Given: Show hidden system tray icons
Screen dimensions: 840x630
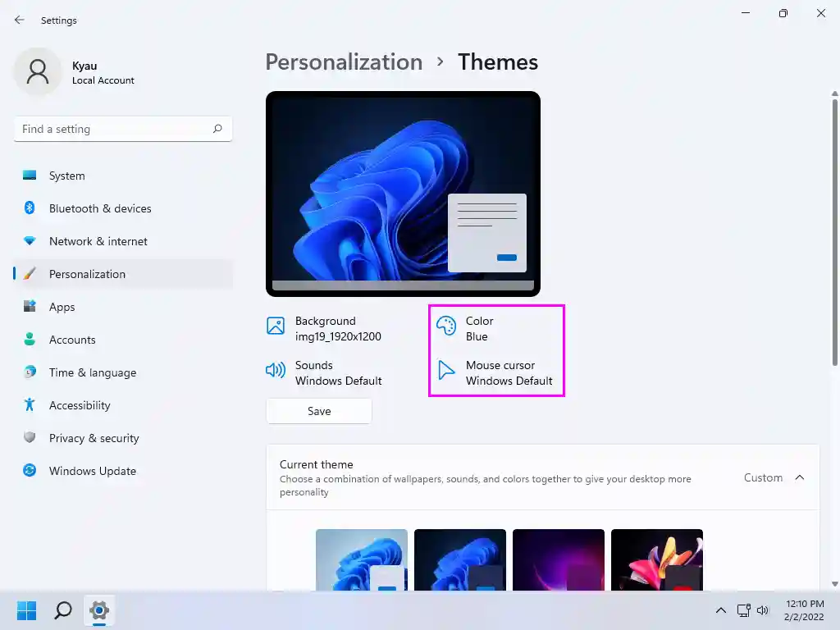Looking at the screenshot, I should coord(721,610).
